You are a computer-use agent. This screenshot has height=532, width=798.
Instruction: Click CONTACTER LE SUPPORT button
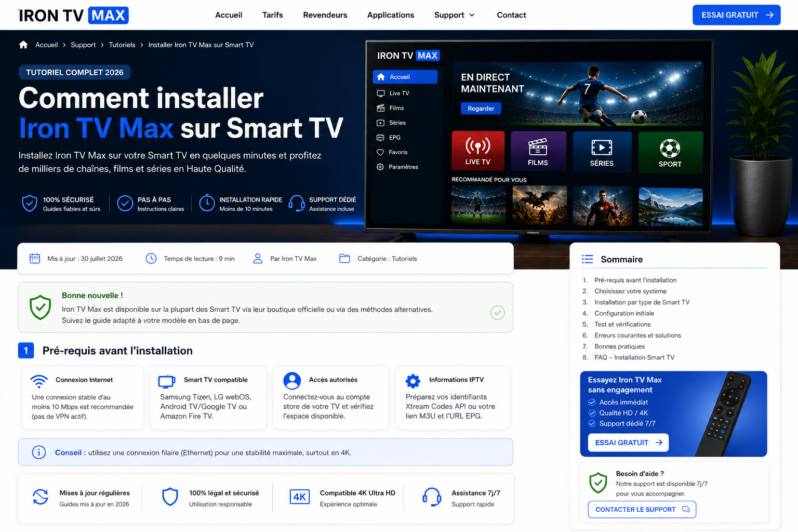(x=642, y=510)
